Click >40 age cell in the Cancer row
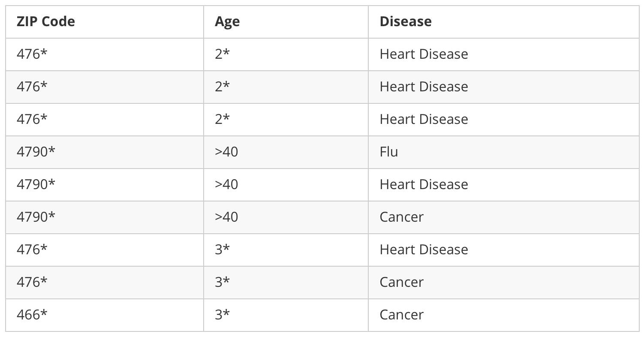This screenshot has height=337, width=644. 226,217
